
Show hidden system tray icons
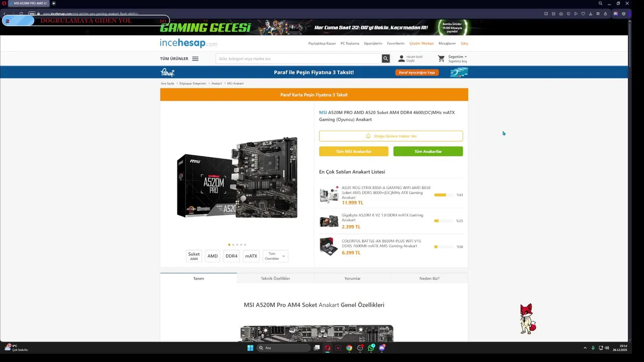pyautogui.click(x=585, y=348)
